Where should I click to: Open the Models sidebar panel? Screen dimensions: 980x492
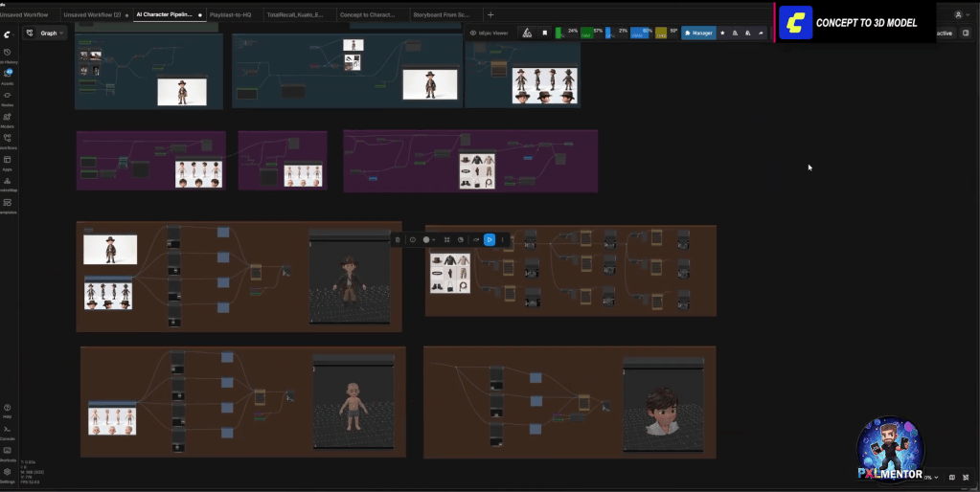click(8, 120)
